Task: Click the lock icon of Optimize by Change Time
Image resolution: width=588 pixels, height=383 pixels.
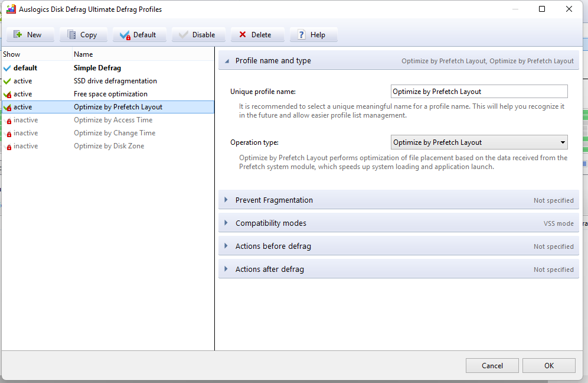Action: [8, 134]
